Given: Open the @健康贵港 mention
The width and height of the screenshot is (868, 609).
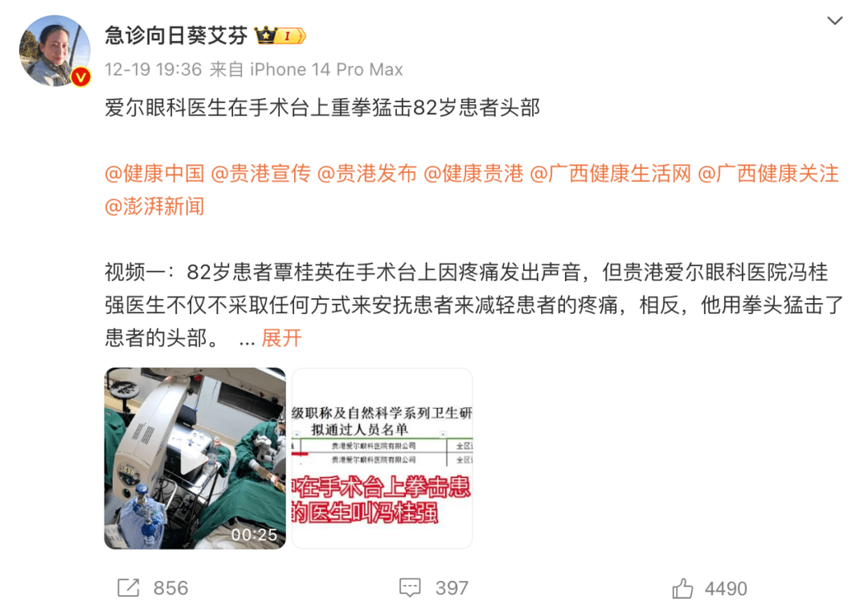Looking at the screenshot, I should point(473,174).
